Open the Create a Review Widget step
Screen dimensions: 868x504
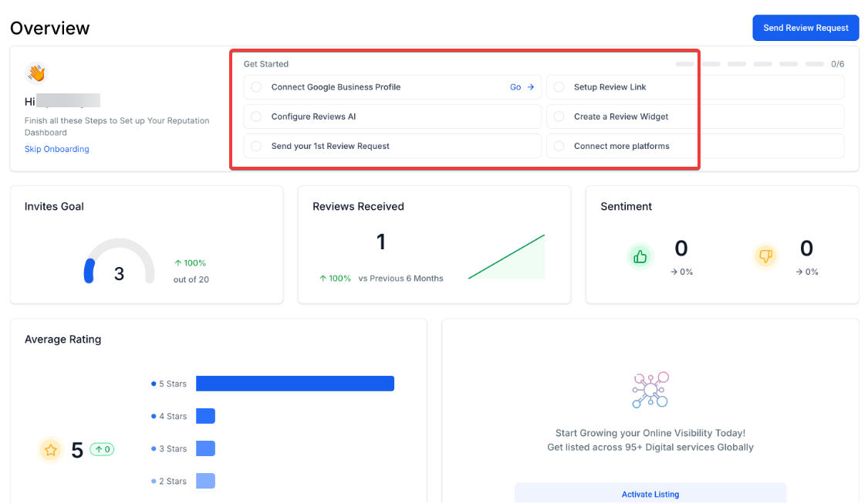(695, 117)
